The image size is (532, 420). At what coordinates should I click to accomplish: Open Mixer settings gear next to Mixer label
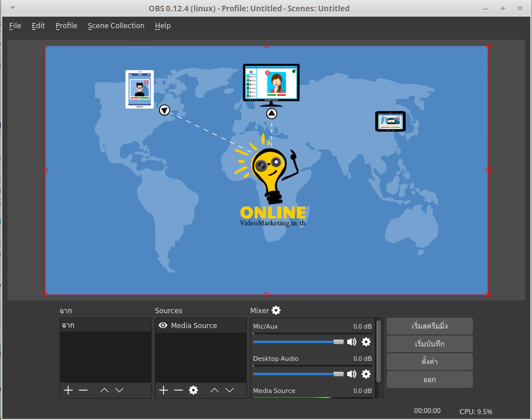point(276,310)
